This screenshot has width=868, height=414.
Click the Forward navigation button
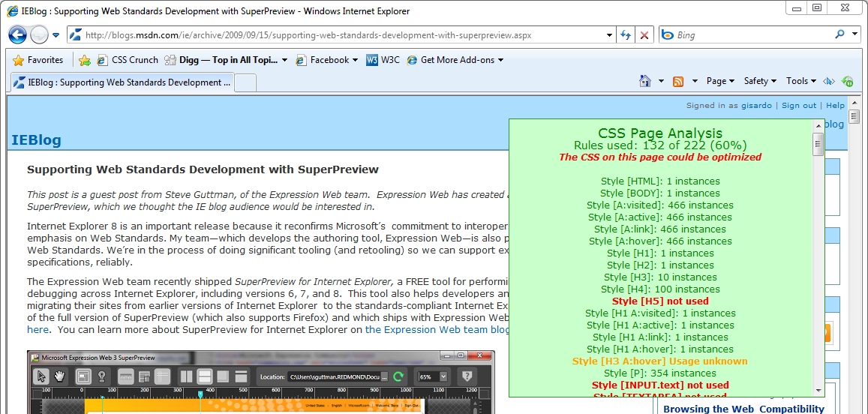click(39, 35)
